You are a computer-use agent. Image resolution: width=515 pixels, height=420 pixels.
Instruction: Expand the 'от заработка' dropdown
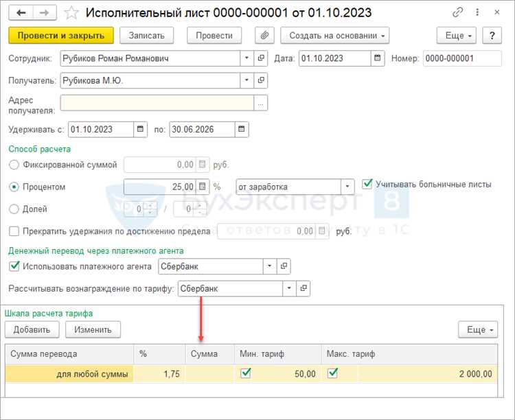[348, 187]
